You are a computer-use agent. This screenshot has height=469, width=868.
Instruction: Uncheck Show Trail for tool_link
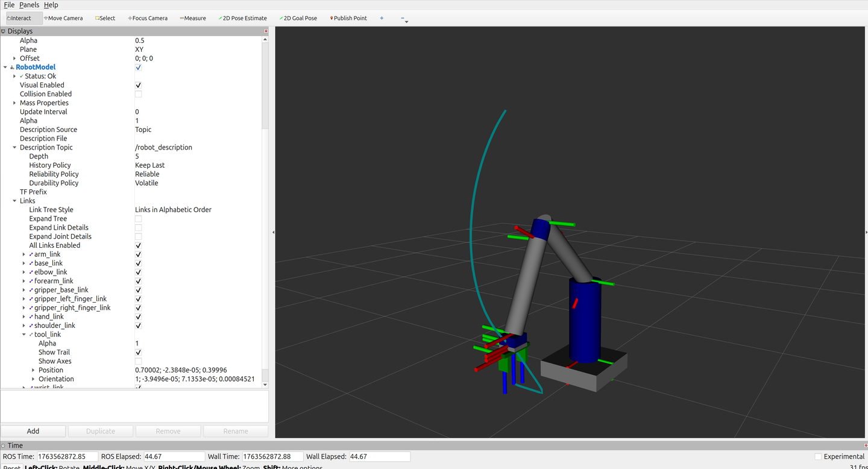138,352
